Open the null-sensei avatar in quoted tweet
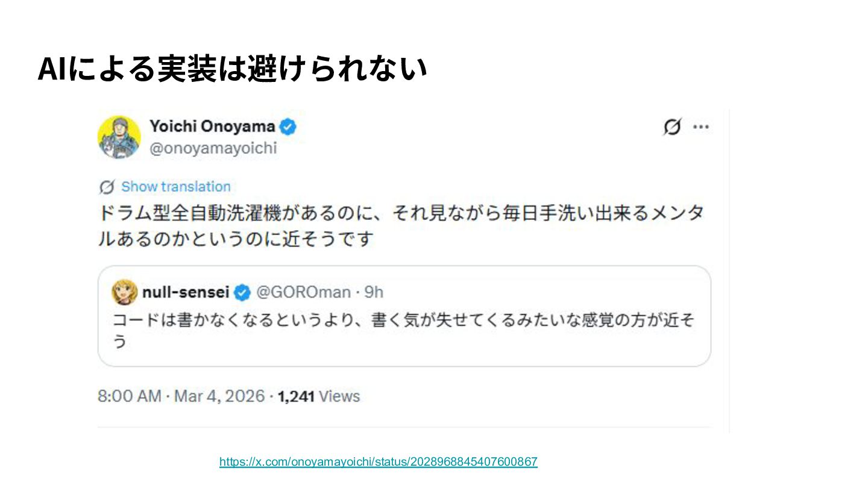Viewport: 868px width, 488px height. [x=124, y=293]
